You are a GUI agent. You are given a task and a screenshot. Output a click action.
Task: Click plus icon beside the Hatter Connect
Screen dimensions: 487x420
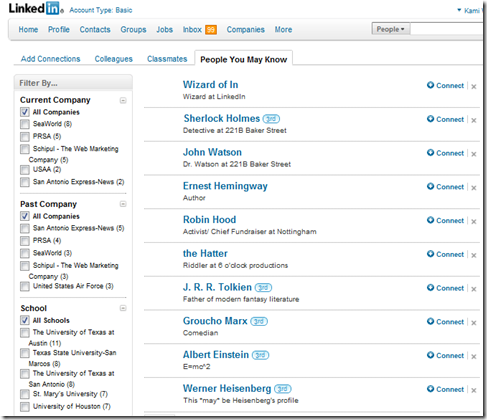coord(430,254)
